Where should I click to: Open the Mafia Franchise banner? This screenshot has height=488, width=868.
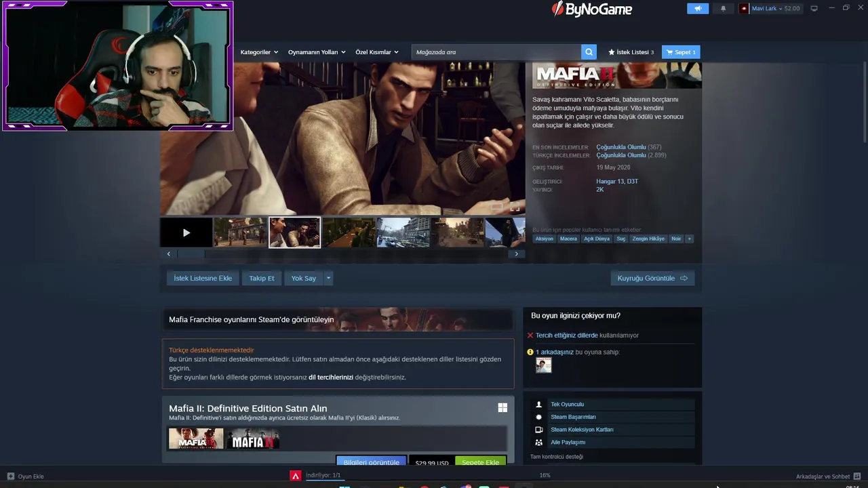[x=337, y=319]
